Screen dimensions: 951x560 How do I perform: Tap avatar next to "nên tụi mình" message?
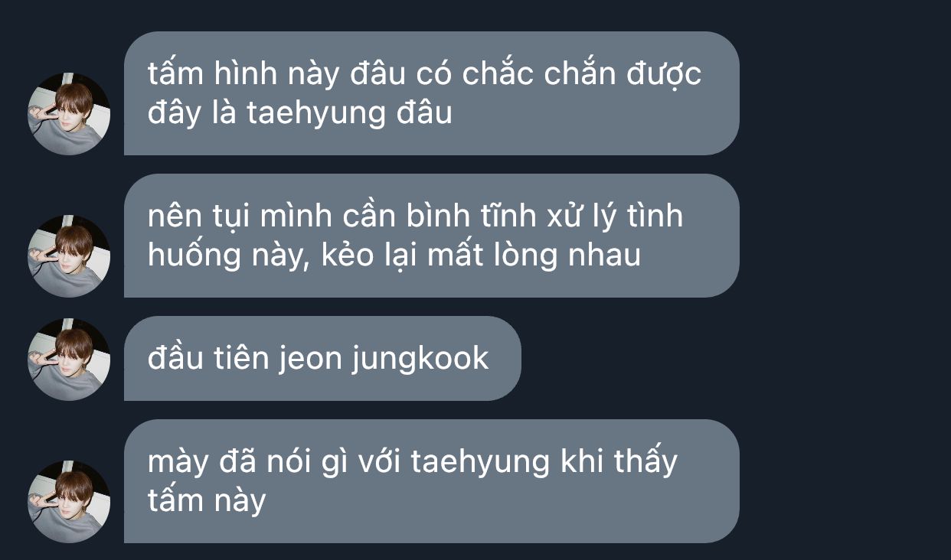click(x=69, y=256)
